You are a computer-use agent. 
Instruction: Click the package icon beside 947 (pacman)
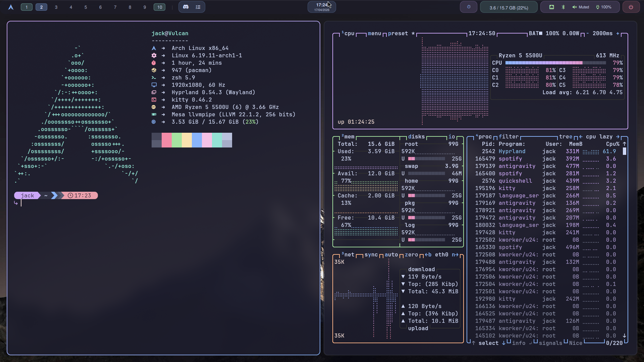154,70
